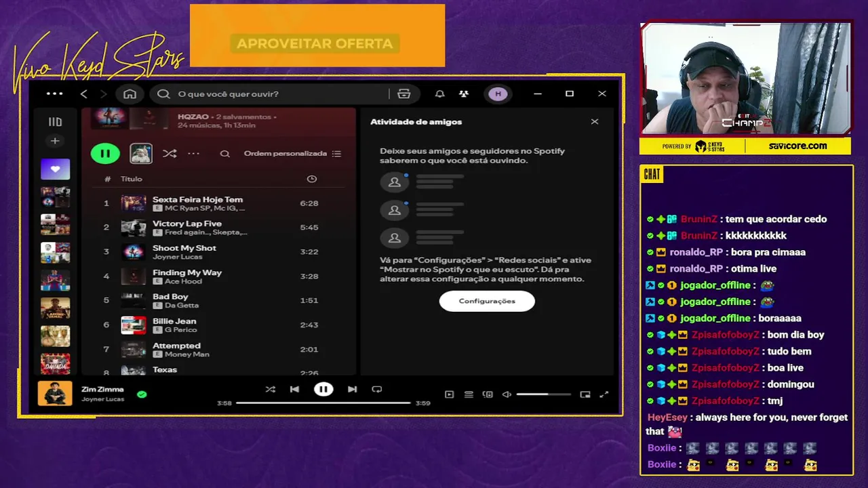Open more options for the playlist

(x=194, y=154)
